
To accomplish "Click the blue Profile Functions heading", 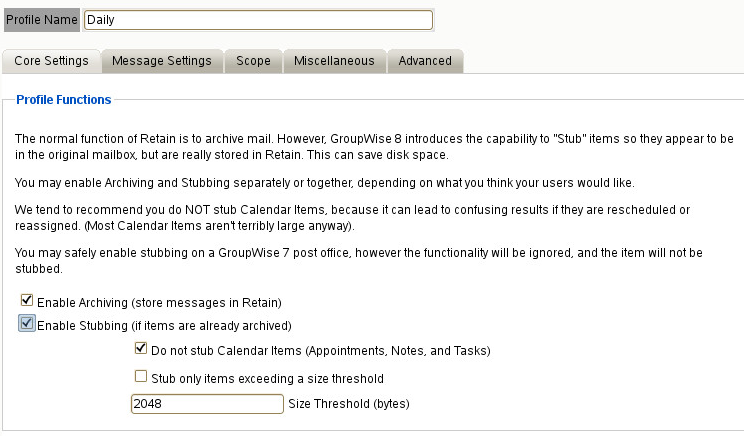I will tap(64, 99).
